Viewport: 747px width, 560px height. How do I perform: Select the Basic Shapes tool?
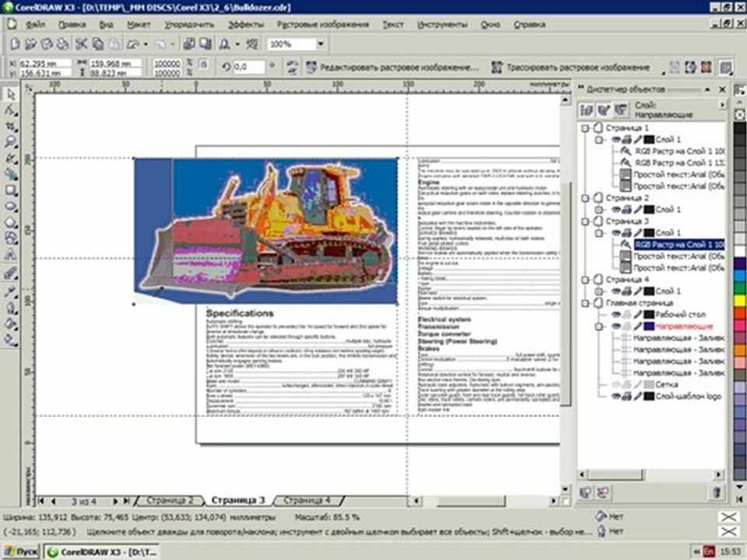pyautogui.click(x=10, y=239)
